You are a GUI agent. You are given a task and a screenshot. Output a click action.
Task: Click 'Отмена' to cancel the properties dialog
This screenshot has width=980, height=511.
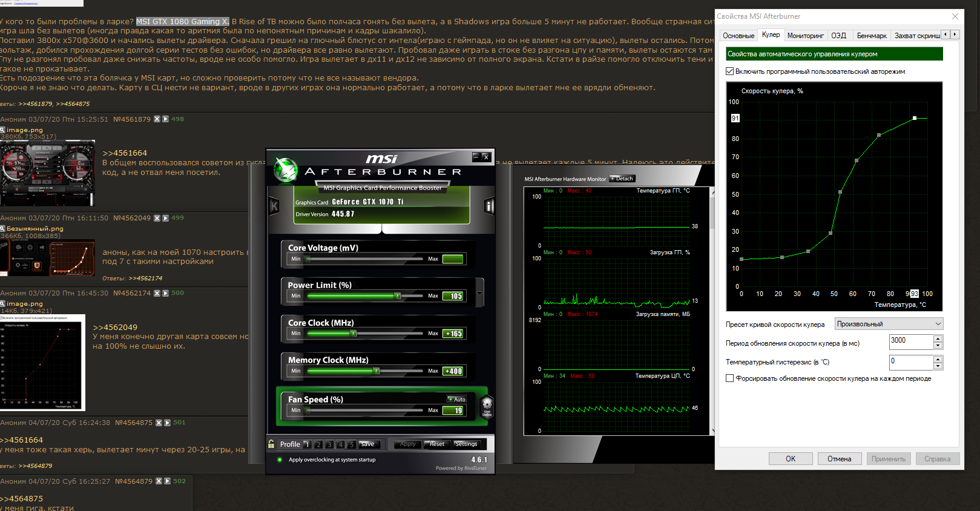[840, 459]
